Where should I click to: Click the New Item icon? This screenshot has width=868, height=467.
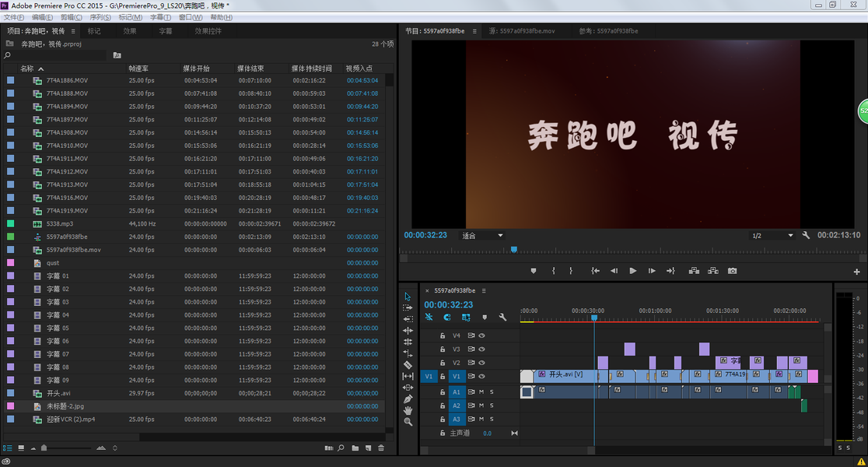click(368, 448)
